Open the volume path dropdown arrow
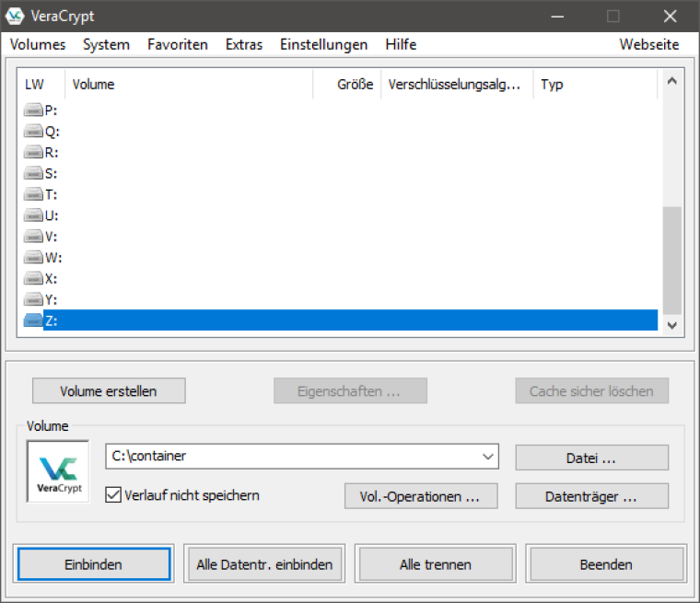 (x=488, y=456)
